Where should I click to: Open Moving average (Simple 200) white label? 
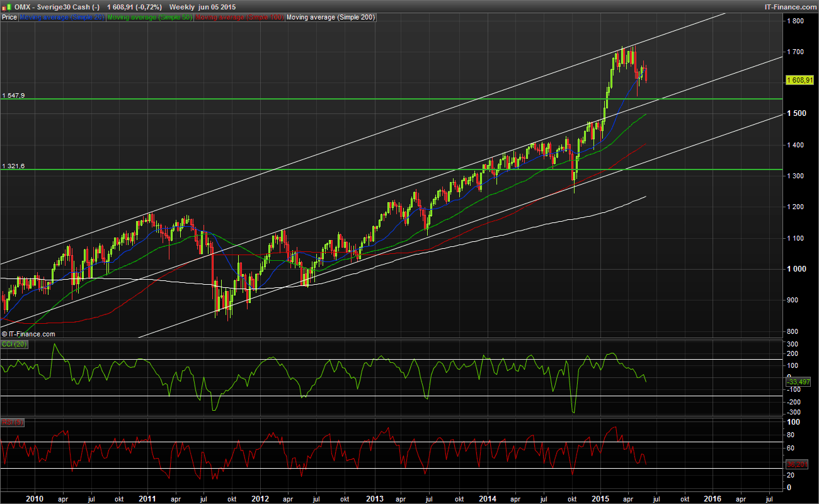[x=331, y=18]
